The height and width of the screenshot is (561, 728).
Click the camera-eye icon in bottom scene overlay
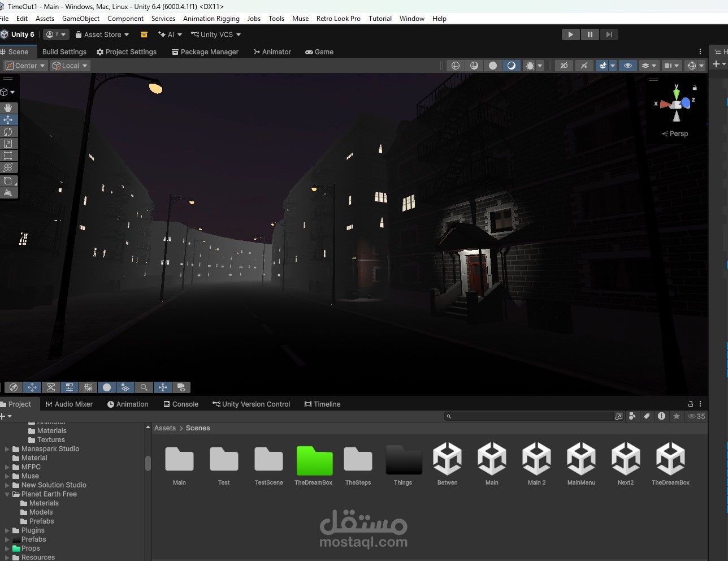pyautogui.click(x=181, y=387)
